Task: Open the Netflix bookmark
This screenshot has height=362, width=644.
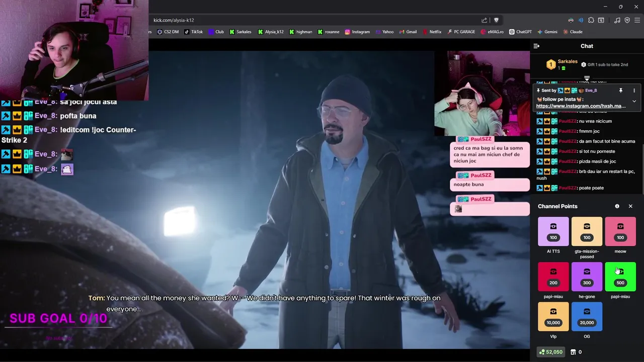Action: click(x=432, y=32)
